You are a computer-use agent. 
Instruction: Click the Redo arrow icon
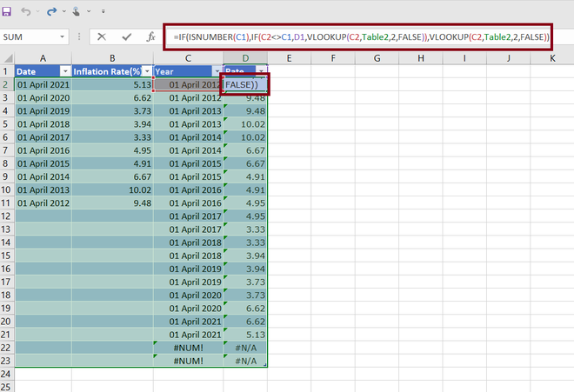(x=51, y=11)
